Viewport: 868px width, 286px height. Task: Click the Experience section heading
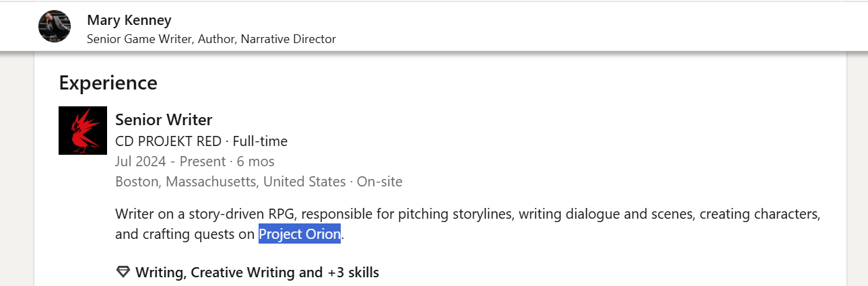coord(108,83)
